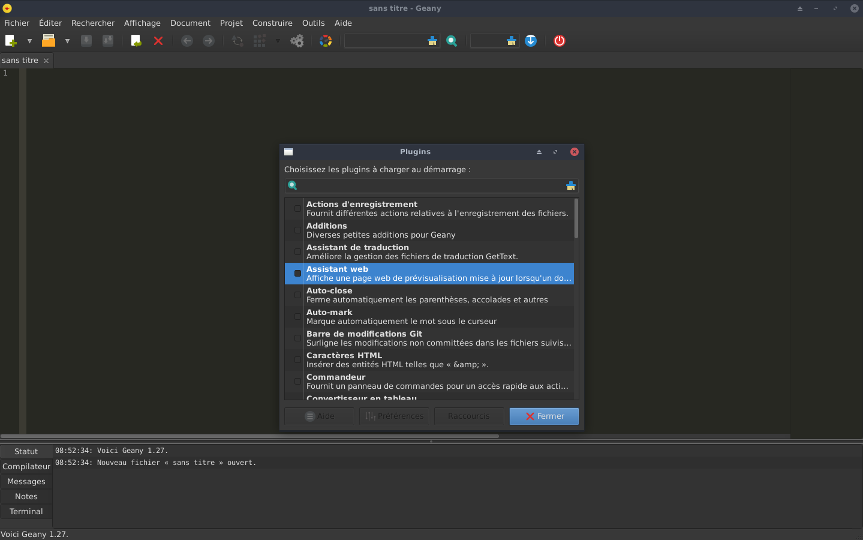Viewport: 863px width, 540px height.
Task: Open the build dropdown arrow
Action: click(277, 41)
